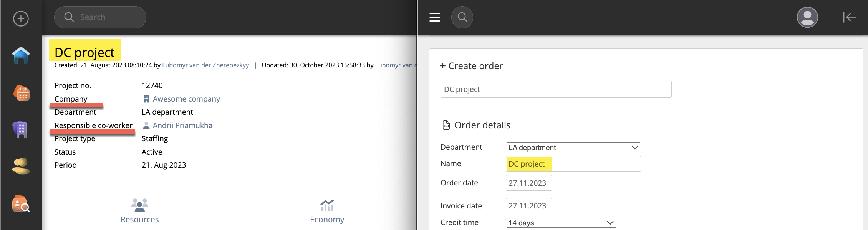This screenshot has height=230, width=868.
Task: Open the purple building sidebar icon
Action: 21,130
